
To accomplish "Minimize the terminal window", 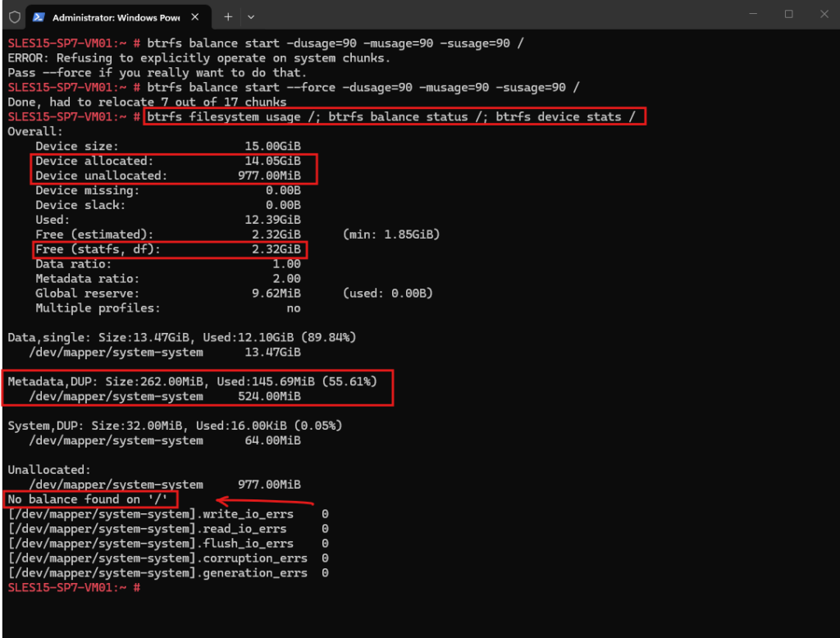I will (753, 15).
